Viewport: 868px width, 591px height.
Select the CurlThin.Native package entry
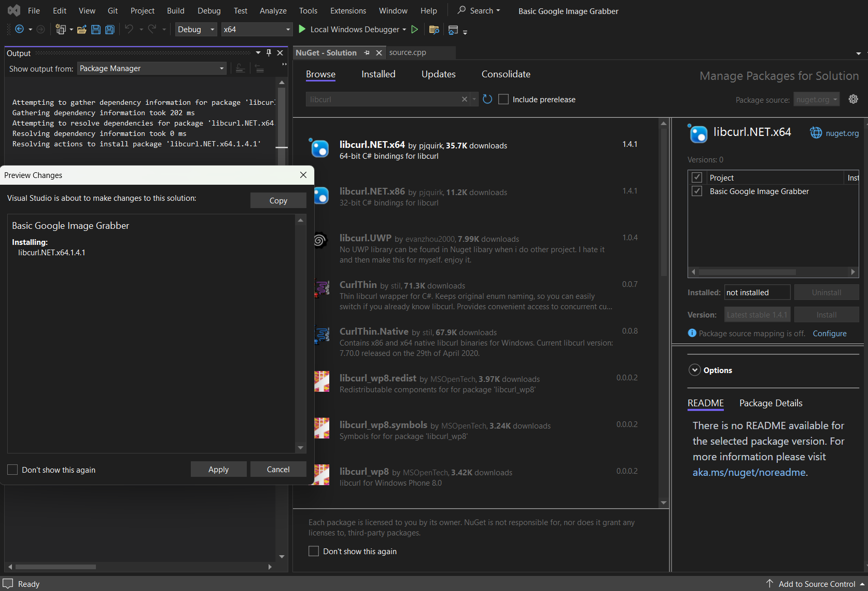coord(467,341)
